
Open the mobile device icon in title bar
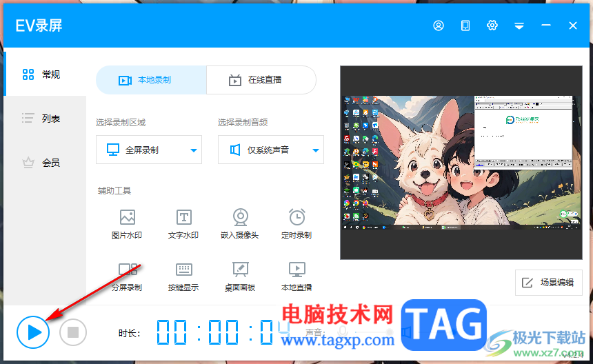click(x=465, y=26)
